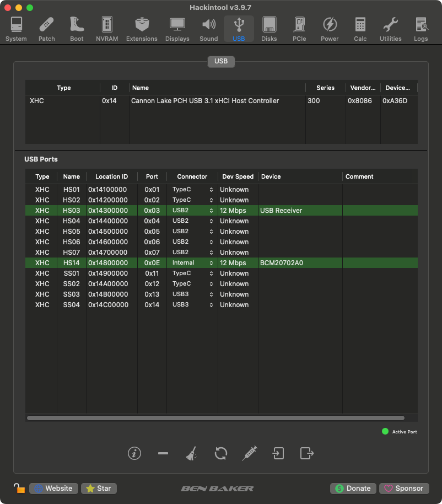Select the HS07 port name cell
Viewport: 442px width, 504px height.
71,253
